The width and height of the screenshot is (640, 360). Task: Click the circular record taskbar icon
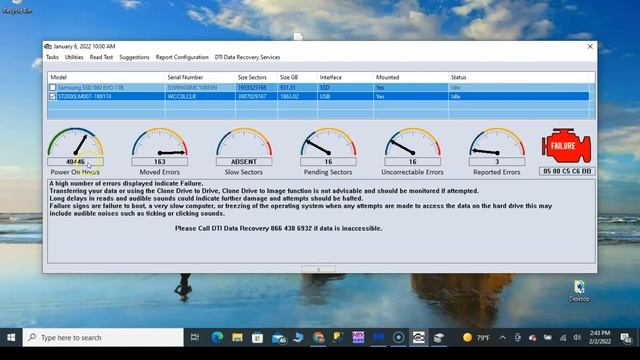click(x=398, y=338)
